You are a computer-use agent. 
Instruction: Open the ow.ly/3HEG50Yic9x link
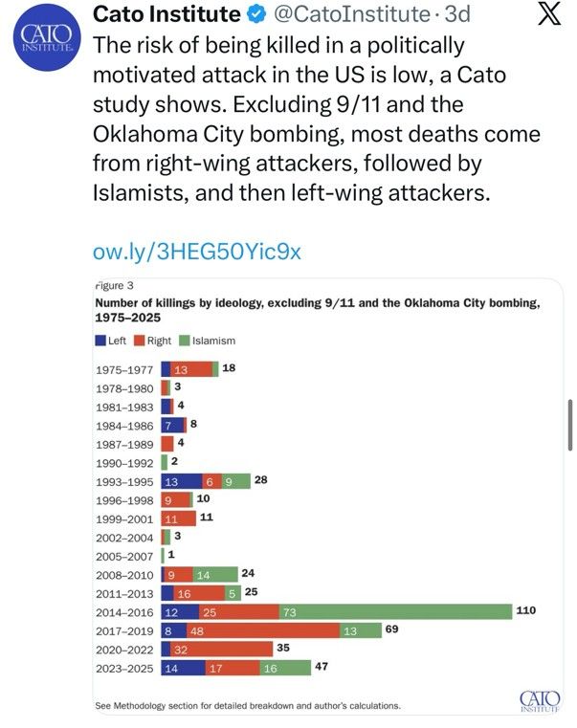click(x=197, y=252)
